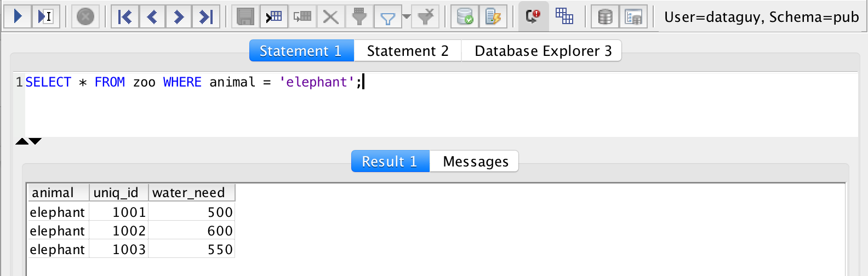Viewport: 868px width, 276px height.
Task: Go to previous statement in history
Action: click(x=152, y=16)
